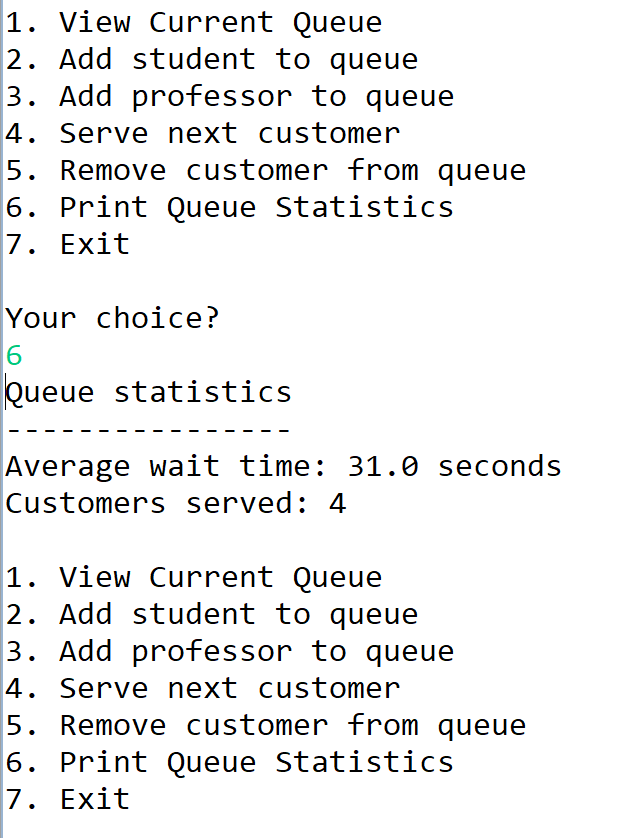
Task: Click the dashed separator line
Action: tap(149, 429)
